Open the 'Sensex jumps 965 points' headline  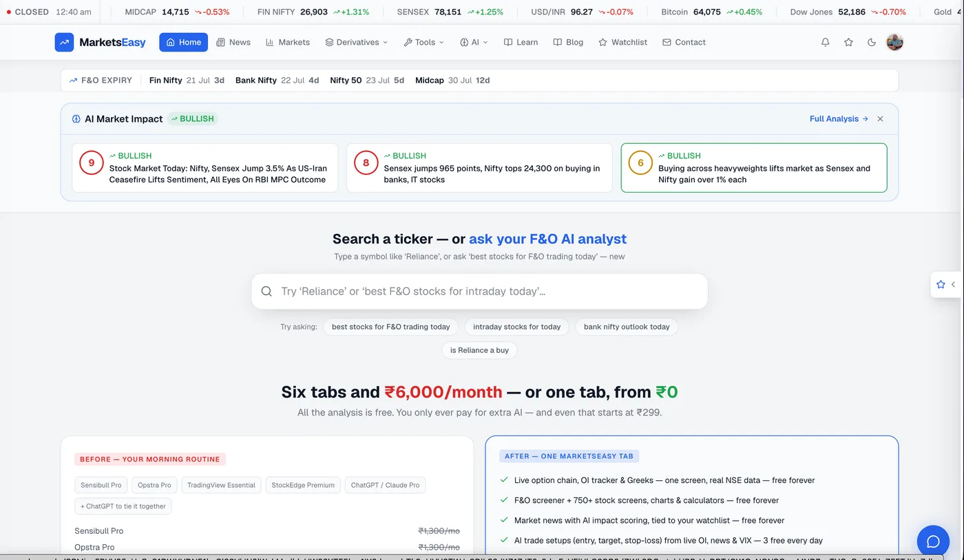(492, 174)
